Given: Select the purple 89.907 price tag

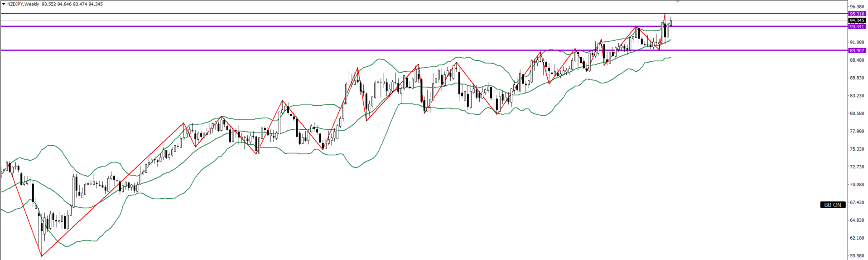Looking at the screenshot, I should click(857, 50).
